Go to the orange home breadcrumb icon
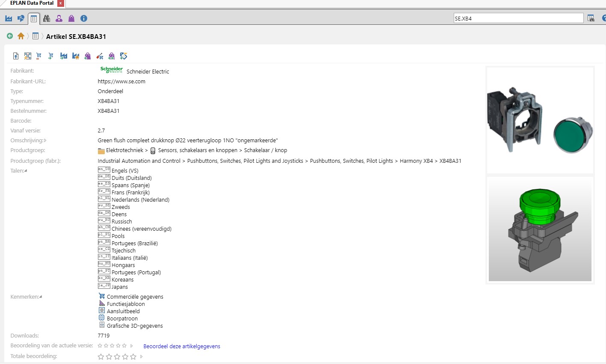The height and width of the screenshot is (364, 606). pyautogui.click(x=21, y=36)
